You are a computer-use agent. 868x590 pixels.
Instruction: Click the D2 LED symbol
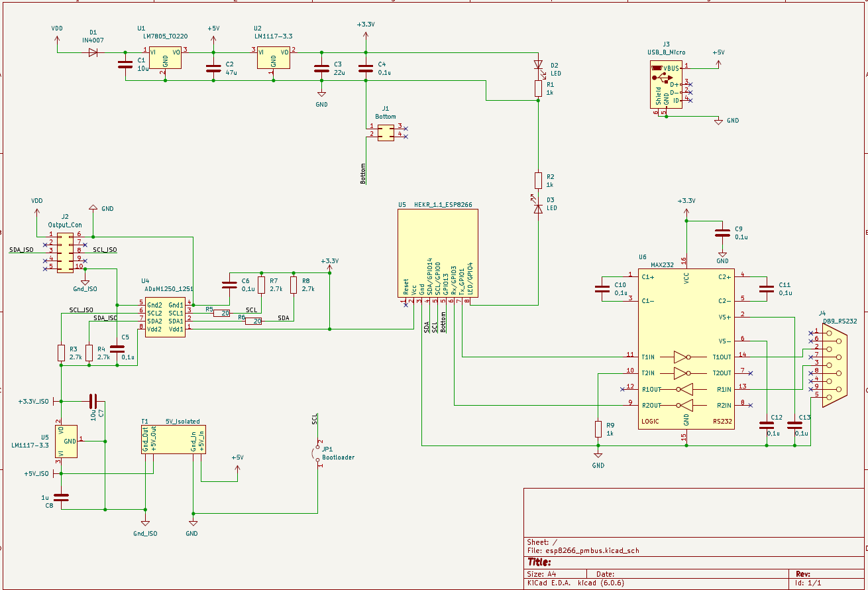tap(538, 65)
